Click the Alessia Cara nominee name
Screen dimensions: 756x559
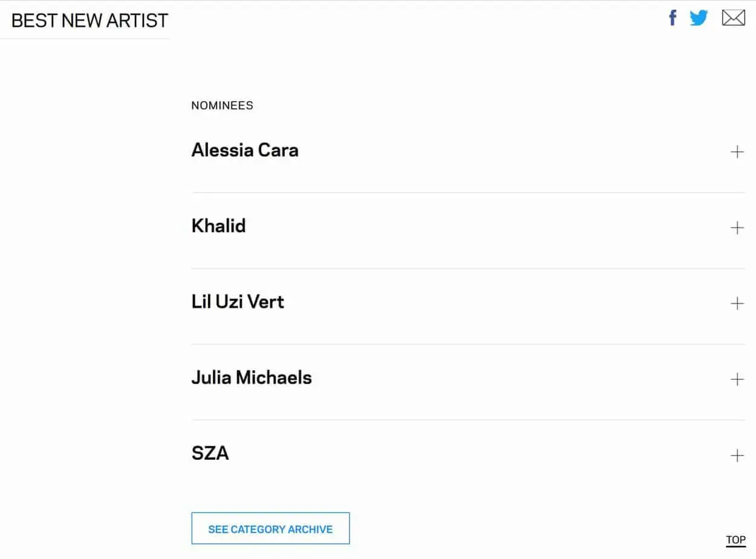coord(245,150)
